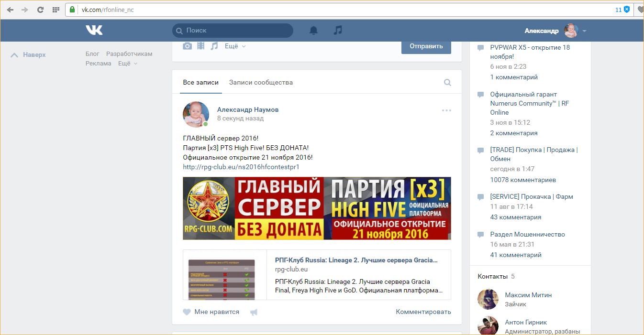The width and height of the screenshot is (644, 335).
Task: Expand Ещё dropdown in left footer links
Action: 128,63
